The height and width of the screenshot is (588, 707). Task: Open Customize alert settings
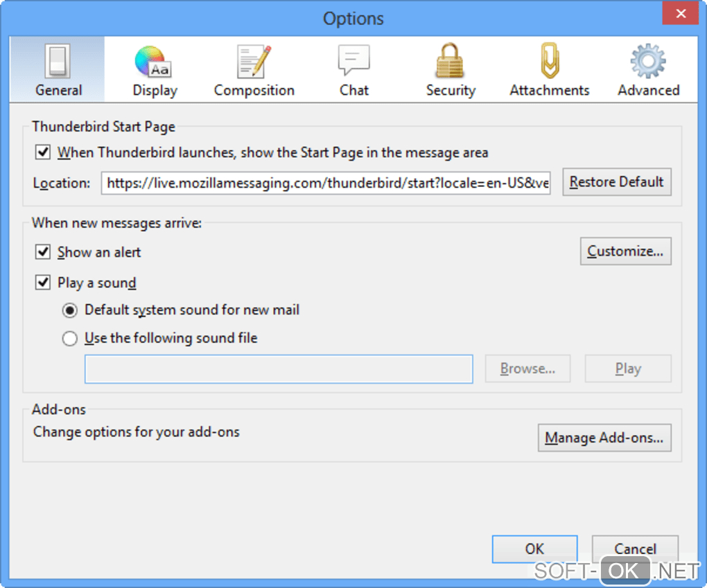pos(625,251)
